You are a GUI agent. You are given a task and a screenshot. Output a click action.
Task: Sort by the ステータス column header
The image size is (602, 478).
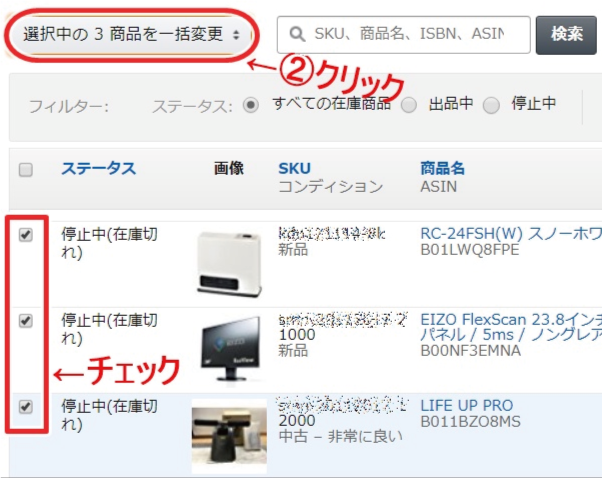pos(98,168)
